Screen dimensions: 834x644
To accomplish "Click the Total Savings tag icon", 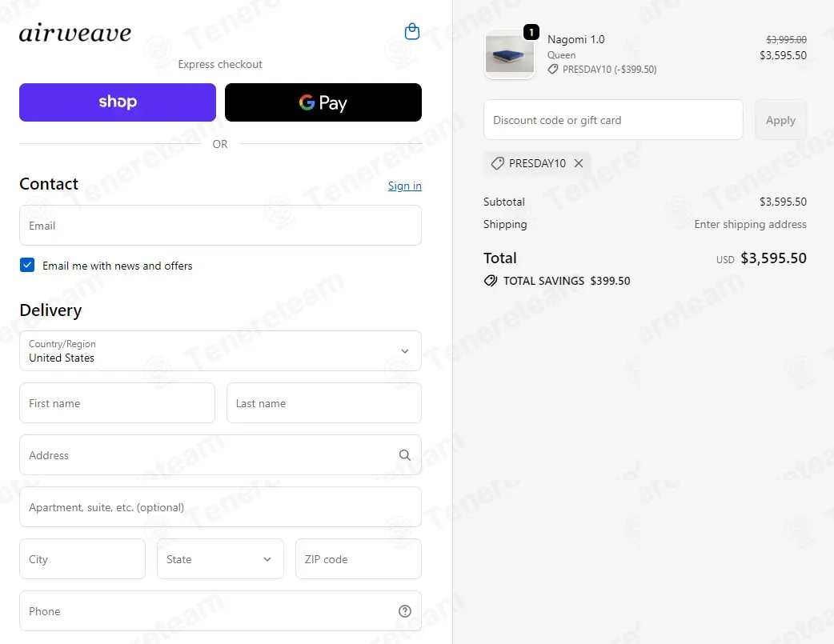I will [491, 281].
